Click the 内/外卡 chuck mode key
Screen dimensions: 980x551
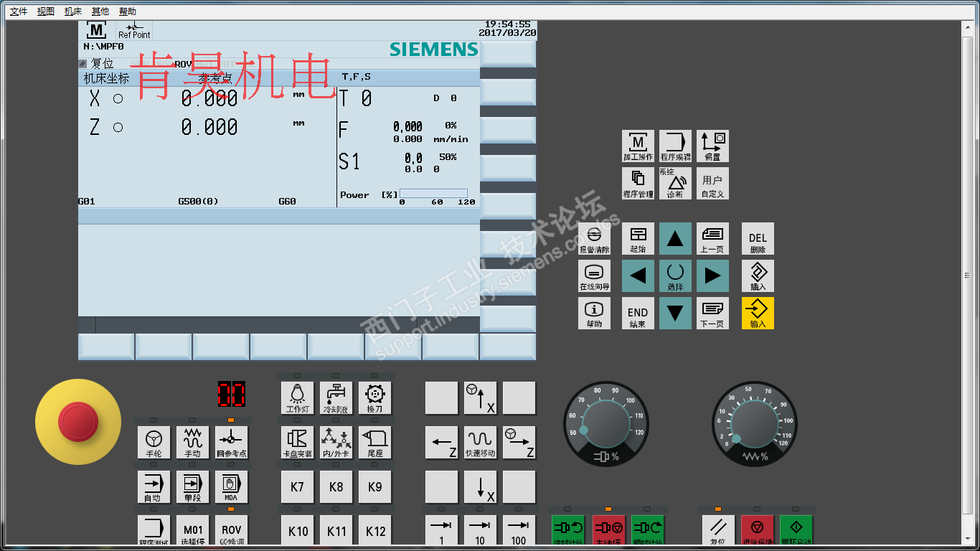tap(336, 443)
